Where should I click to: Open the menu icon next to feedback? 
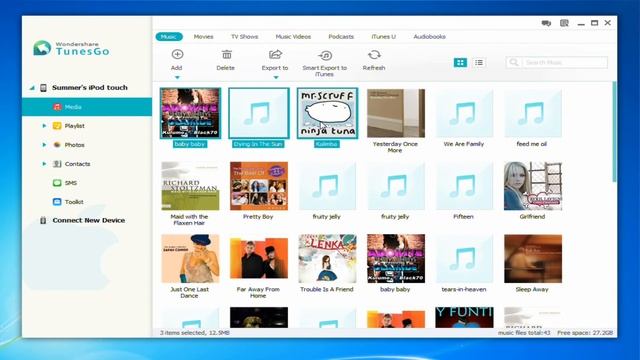point(564,23)
